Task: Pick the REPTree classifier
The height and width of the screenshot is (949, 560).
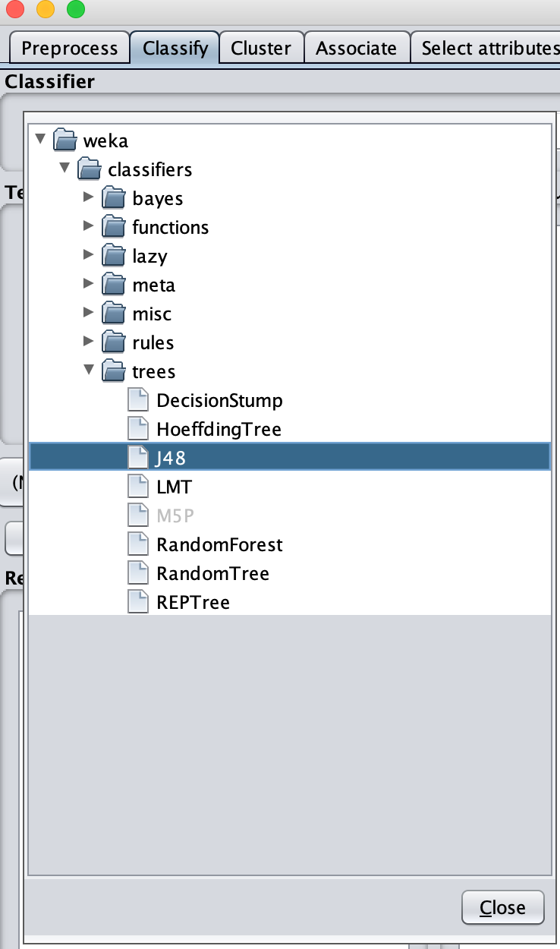Action: pyautogui.click(x=193, y=603)
